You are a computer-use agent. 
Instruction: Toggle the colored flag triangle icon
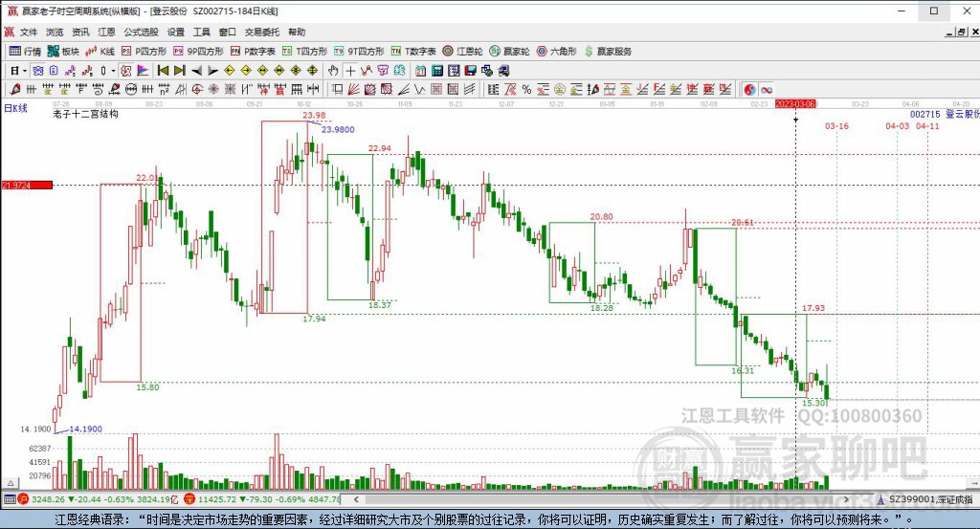pyautogui.click(x=143, y=71)
